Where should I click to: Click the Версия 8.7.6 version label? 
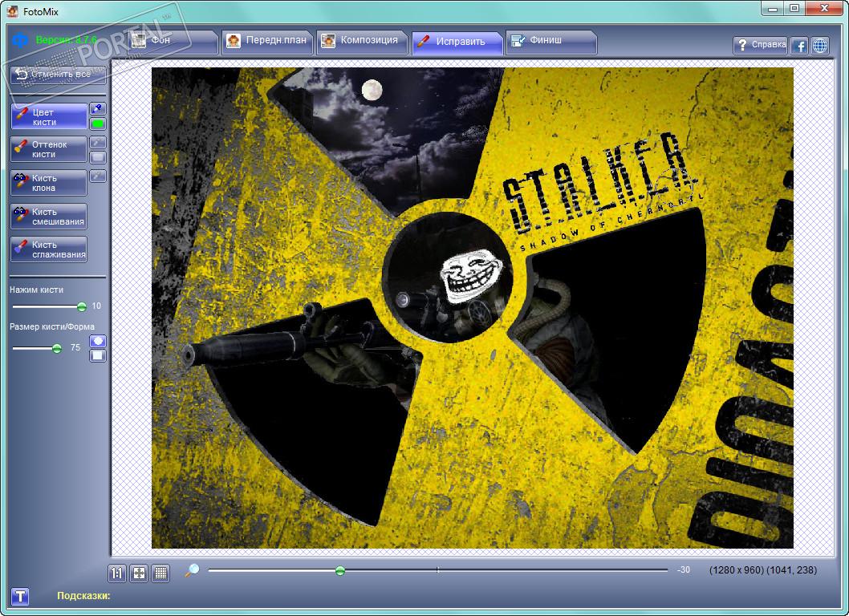pos(67,39)
